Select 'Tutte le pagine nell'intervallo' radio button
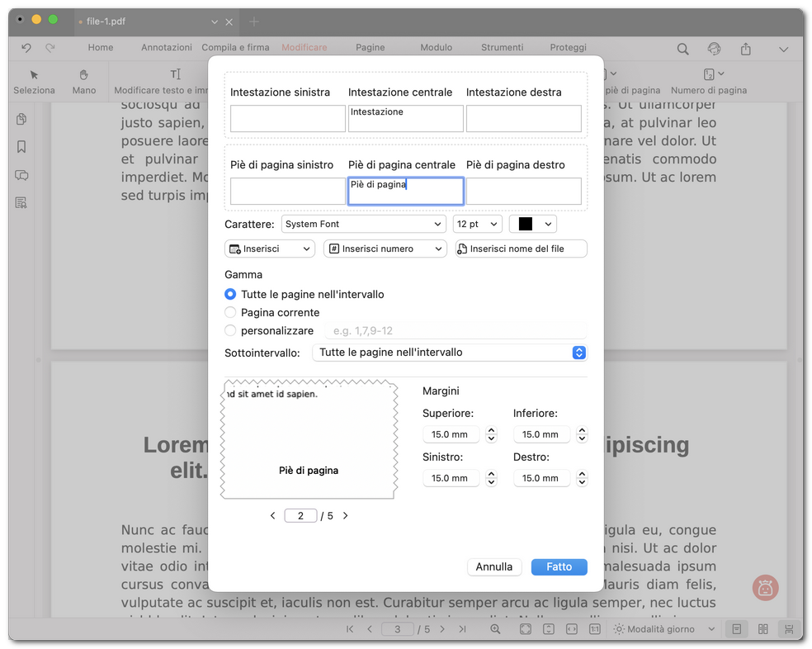Viewport: 812px width, 649px height. pyautogui.click(x=230, y=294)
